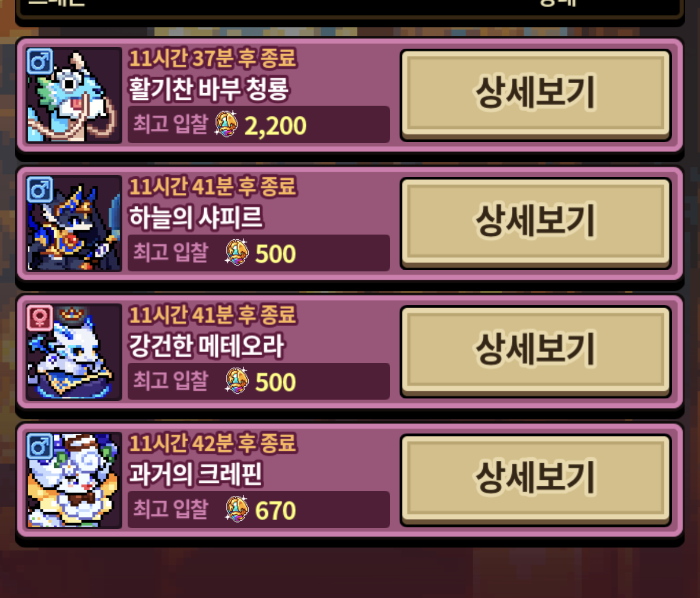The height and width of the screenshot is (598, 700).
Task: Open 상세보기 for 활기찬 바부 청룡
Action: click(536, 94)
